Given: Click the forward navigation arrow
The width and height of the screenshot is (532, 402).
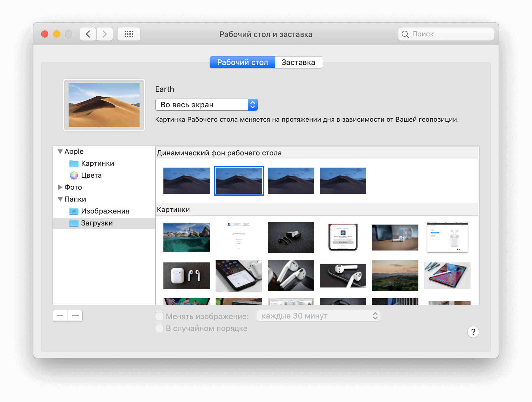Looking at the screenshot, I should tap(104, 34).
